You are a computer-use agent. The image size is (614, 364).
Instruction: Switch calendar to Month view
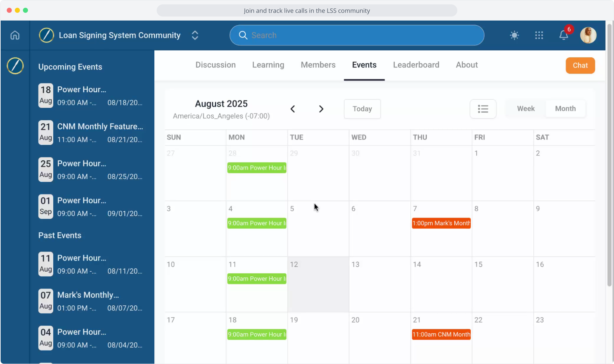tap(565, 109)
